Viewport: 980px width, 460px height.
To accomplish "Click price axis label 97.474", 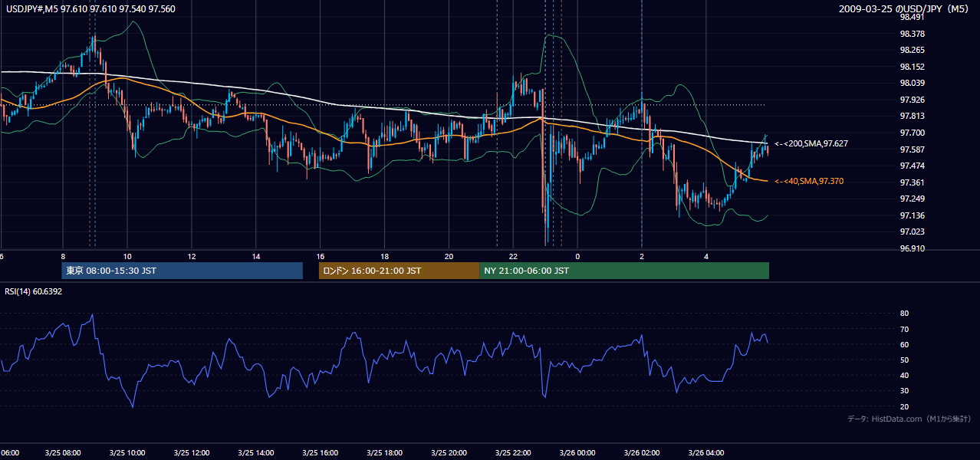I will (912, 166).
